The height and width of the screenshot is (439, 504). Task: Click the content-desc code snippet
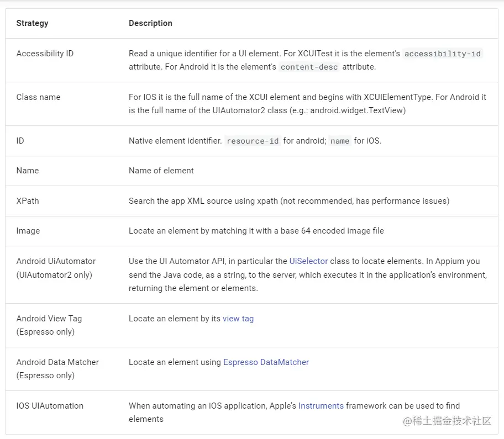(309, 67)
